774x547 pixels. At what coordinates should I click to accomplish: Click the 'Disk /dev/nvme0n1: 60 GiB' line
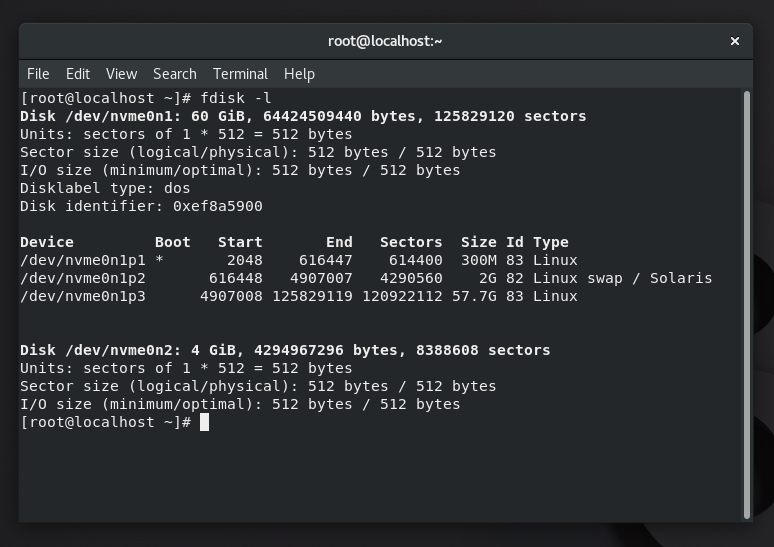(303, 117)
